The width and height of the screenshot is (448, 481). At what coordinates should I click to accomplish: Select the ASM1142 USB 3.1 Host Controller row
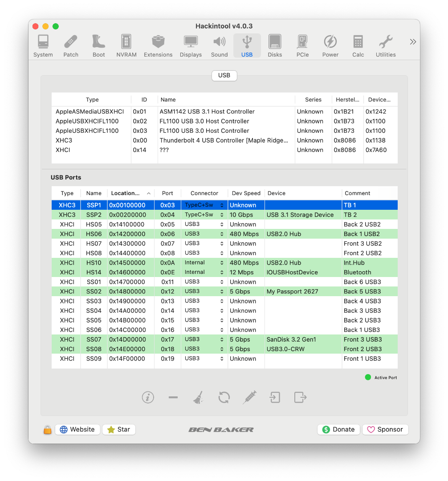224,112
